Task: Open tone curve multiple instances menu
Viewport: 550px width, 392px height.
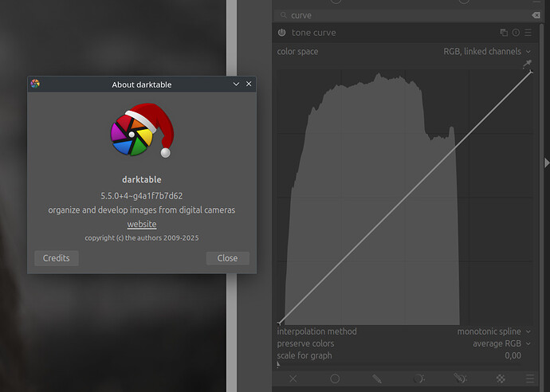Action: [504, 33]
